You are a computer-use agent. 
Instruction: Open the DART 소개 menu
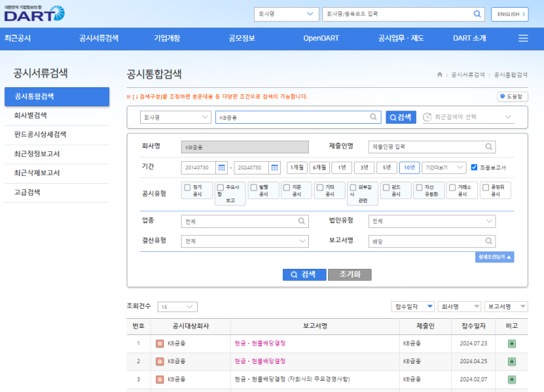tap(469, 38)
